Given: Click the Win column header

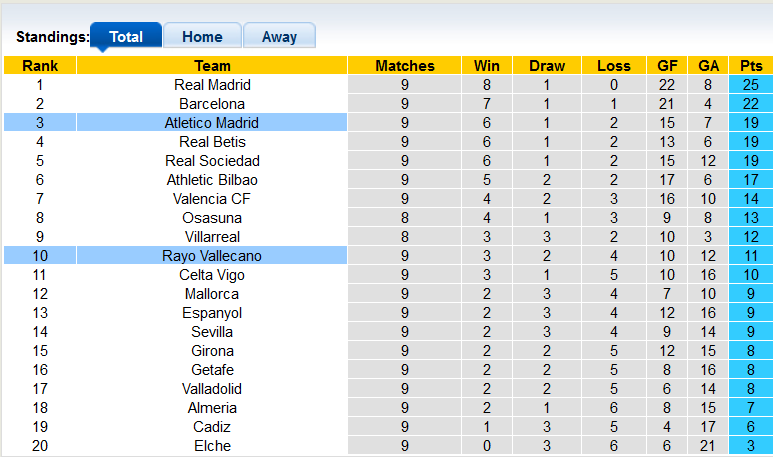Looking at the screenshot, I should pyautogui.click(x=487, y=66).
